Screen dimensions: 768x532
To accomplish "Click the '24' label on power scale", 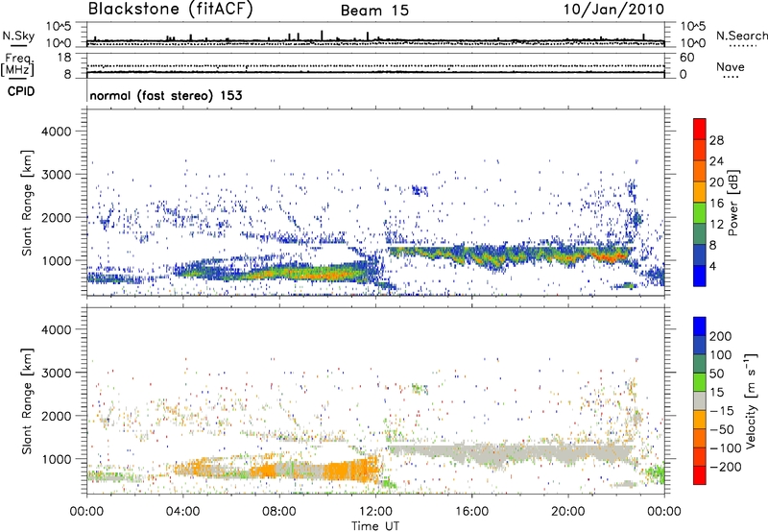I will click(716, 161).
